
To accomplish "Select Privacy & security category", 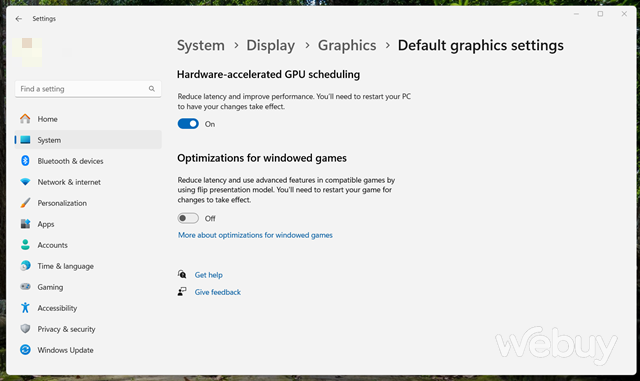I will [88, 329].
